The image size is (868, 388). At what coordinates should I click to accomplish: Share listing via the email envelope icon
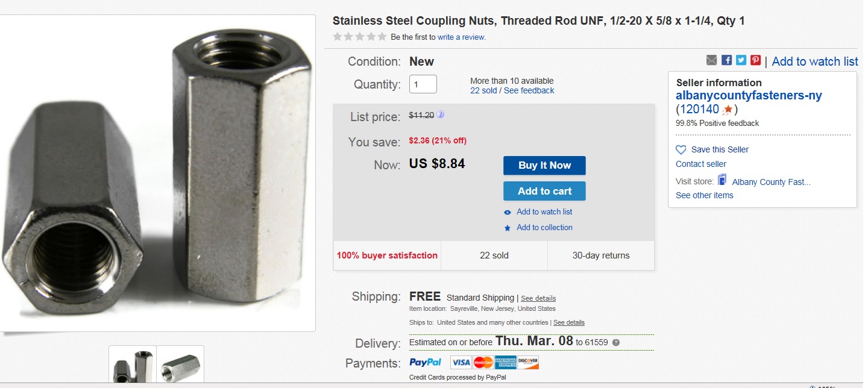click(x=712, y=60)
